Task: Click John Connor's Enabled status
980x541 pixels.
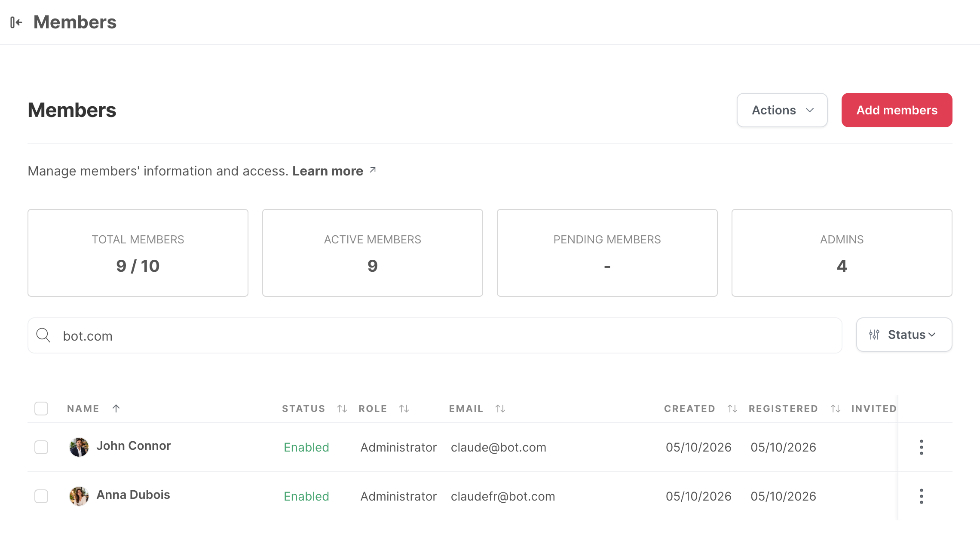Action: click(x=306, y=447)
